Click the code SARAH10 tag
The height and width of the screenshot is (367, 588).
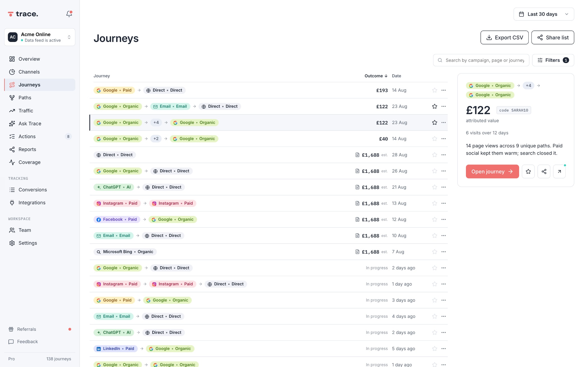click(x=514, y=110)
